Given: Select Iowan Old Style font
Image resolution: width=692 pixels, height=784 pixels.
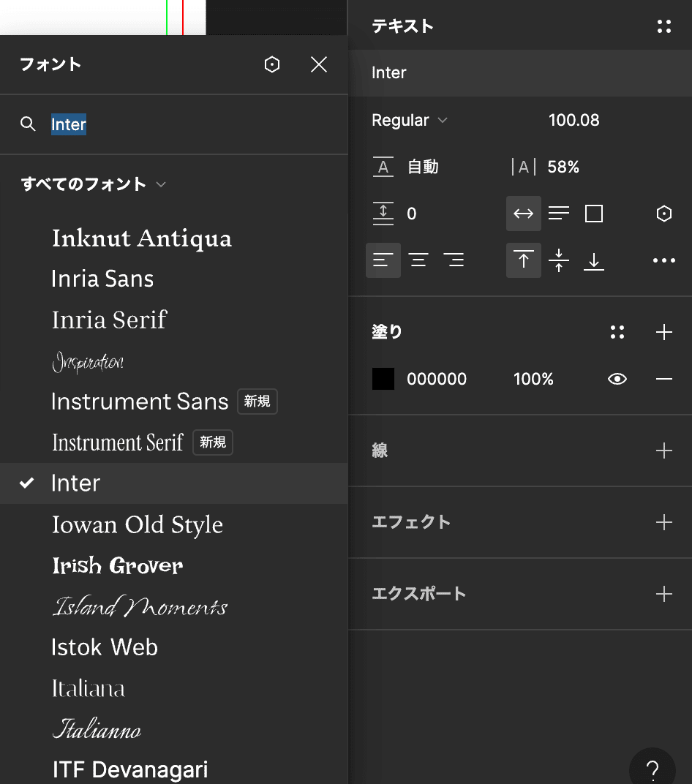Looking at the screenshot, I should [138, 524].
